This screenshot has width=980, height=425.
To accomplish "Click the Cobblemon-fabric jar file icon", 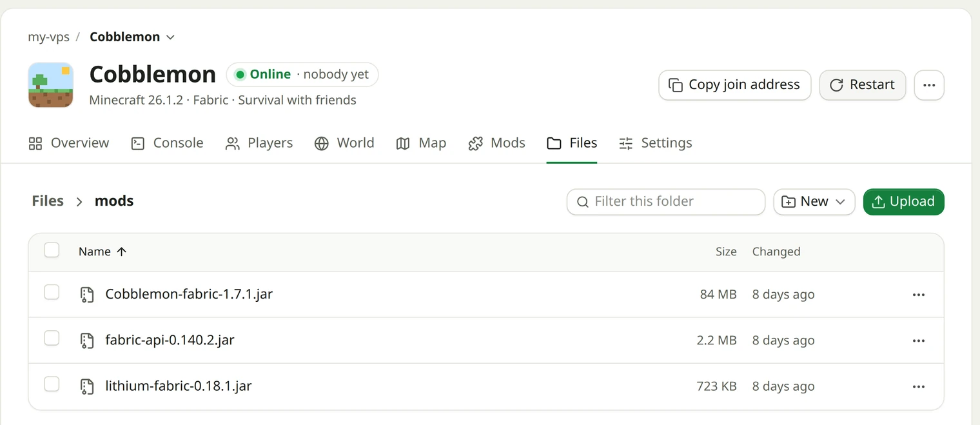I will [x=87, y=295].
